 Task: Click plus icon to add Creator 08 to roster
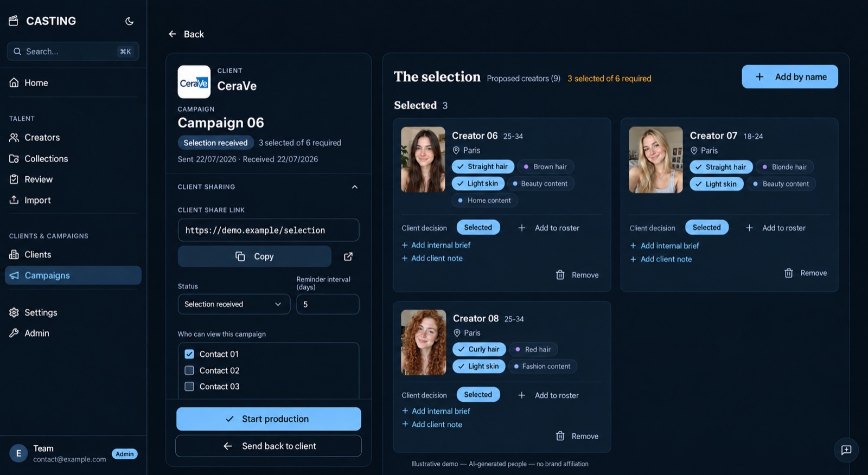tap(522, 395)
